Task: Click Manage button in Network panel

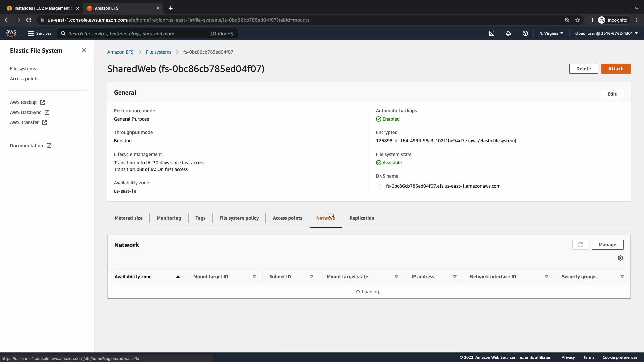Action: pos(607,245)
